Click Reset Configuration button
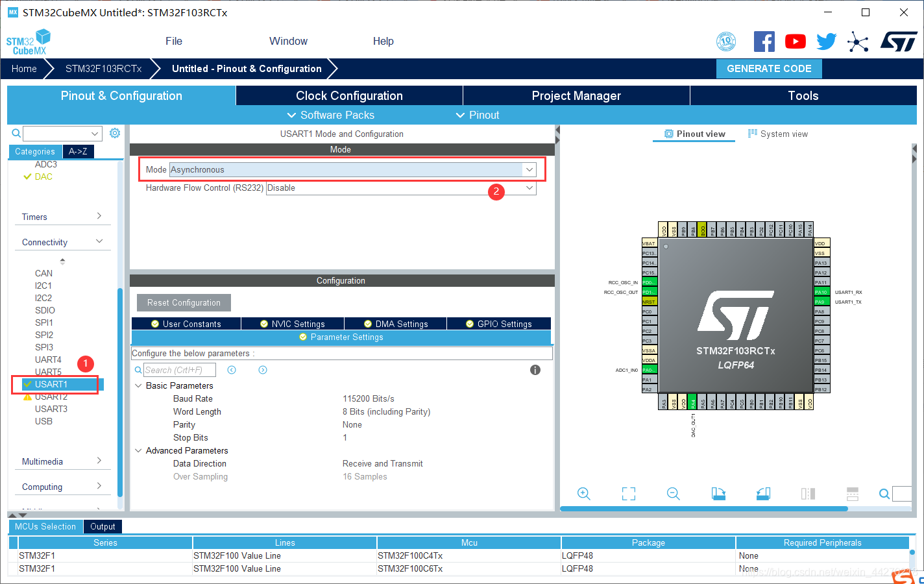The width and height of the screenshot is (924, 584). coord(184,302)
